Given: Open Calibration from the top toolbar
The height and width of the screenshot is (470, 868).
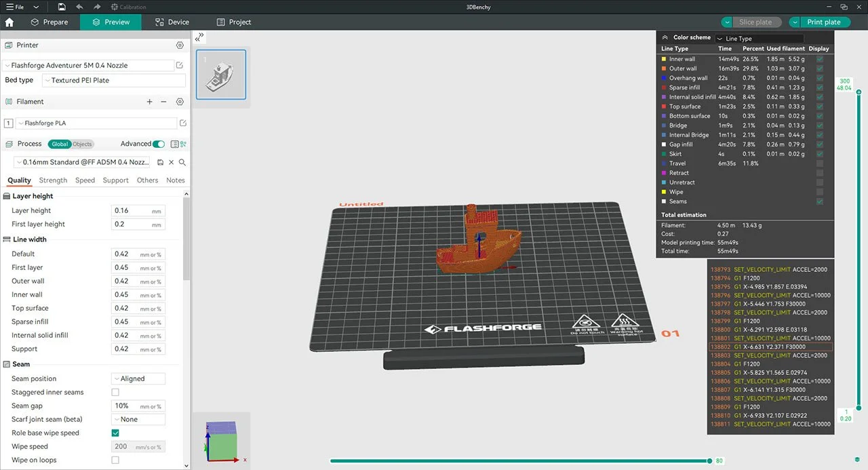Looking at the screenshot, I should (x=129, y=7).
